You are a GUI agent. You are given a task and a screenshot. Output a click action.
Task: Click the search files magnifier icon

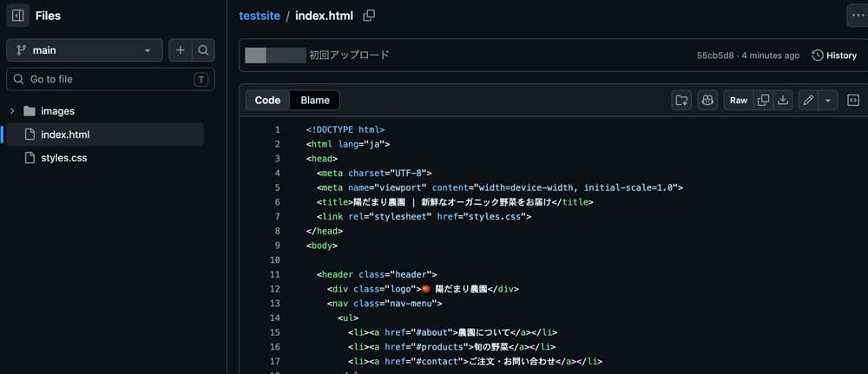click(x=203, y=50)
